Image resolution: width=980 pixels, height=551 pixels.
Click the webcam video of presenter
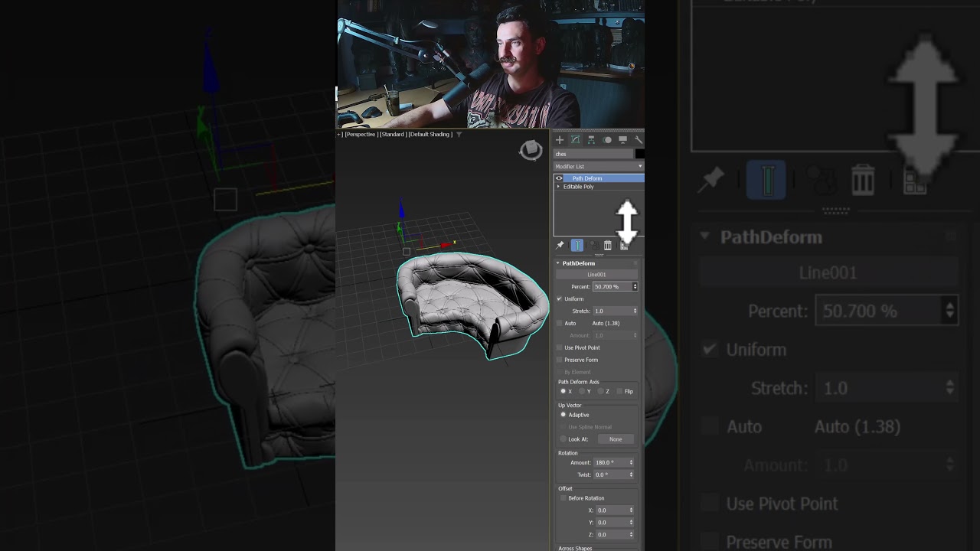coord(490,64)
